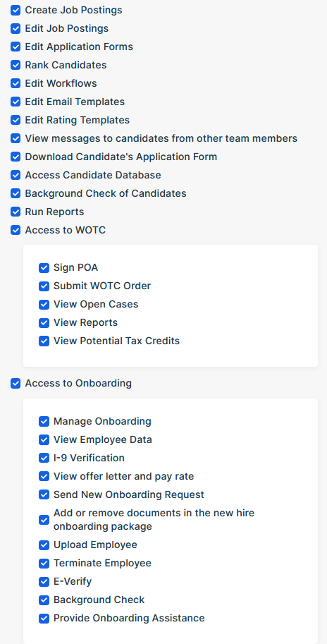Uncheck Sign POA option
The width and height of the screenshot is (327, 644).
pos(44,268)
